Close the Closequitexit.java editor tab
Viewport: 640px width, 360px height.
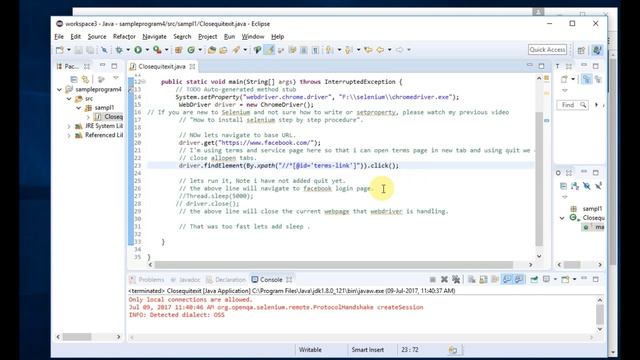(x=192, y=66)
